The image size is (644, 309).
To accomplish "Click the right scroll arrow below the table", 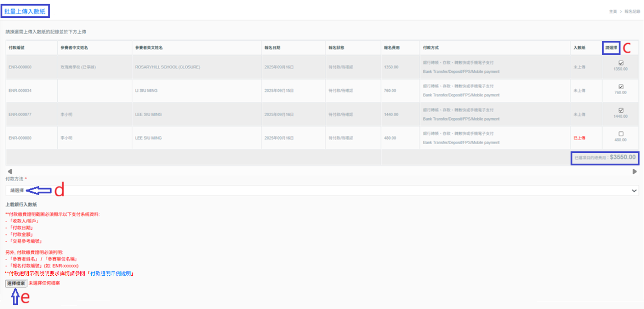I will point(634,172).
